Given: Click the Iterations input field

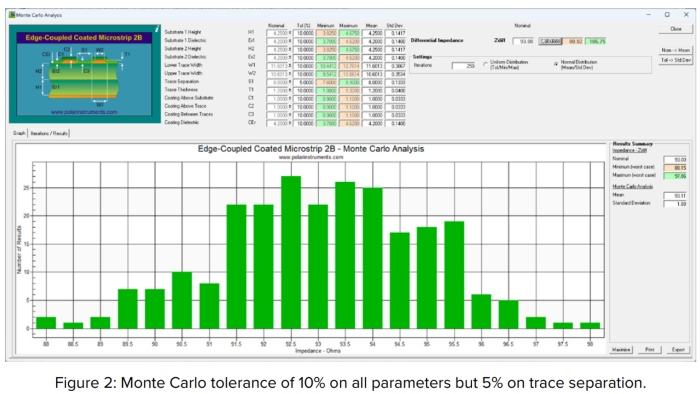Looking at the screenshot, I should [x=463, y=66].
